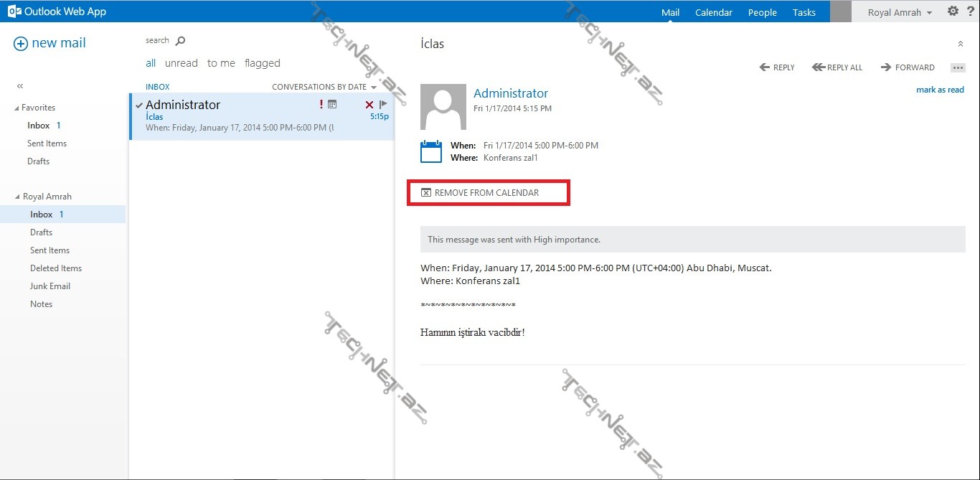Toggle checkmark on Administrator message
Screen dimensions: 980x480
coord(138,105)
